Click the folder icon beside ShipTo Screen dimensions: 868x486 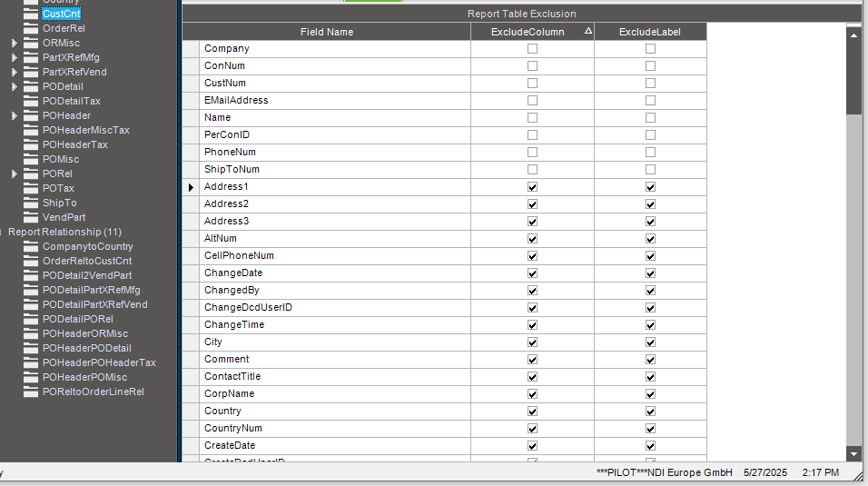coord(31,203)
